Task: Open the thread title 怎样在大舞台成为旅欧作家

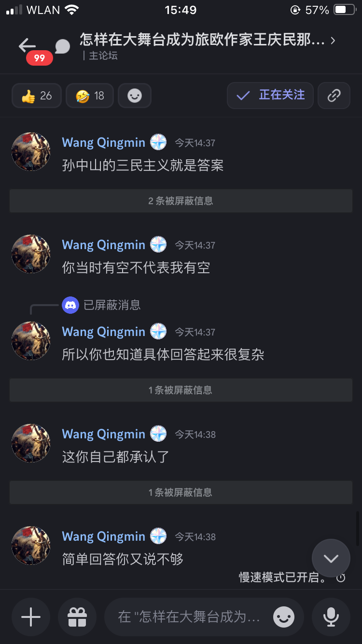Action: [x=202, y=40]
